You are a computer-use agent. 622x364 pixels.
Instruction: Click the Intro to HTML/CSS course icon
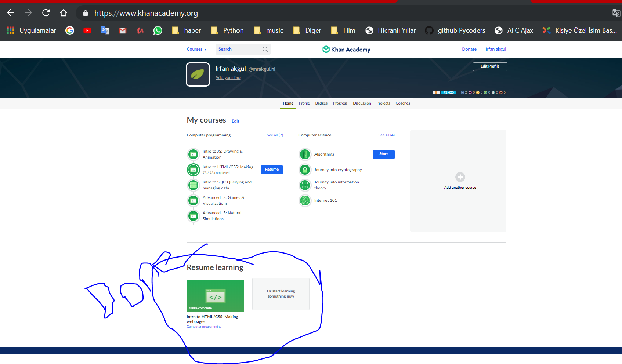194,170
